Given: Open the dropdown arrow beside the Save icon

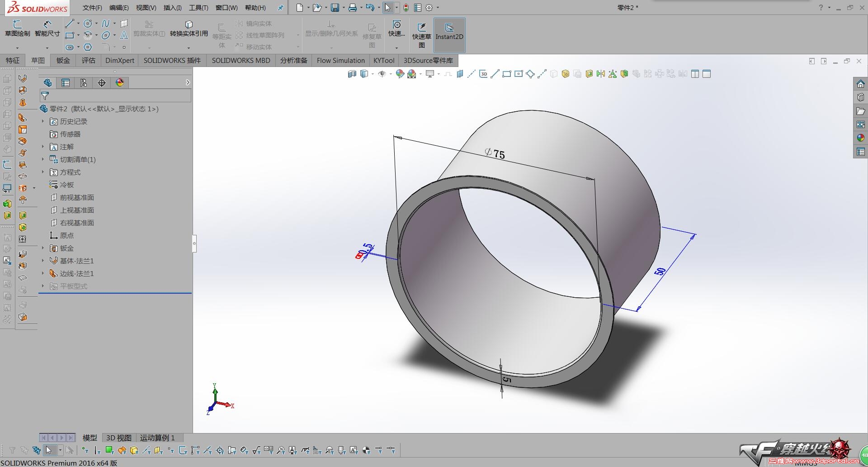Looking at the screenshot, I should click(x=344, y=8).
